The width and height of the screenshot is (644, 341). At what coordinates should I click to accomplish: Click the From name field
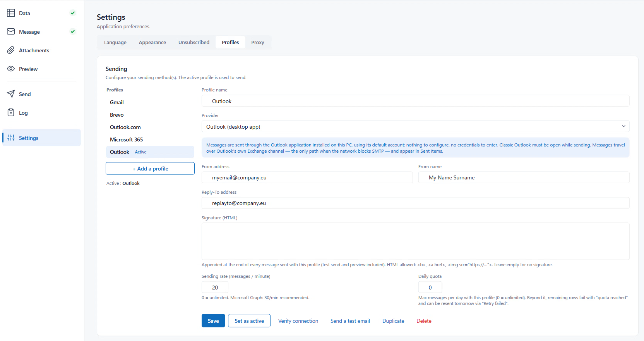tap(524, 177)
